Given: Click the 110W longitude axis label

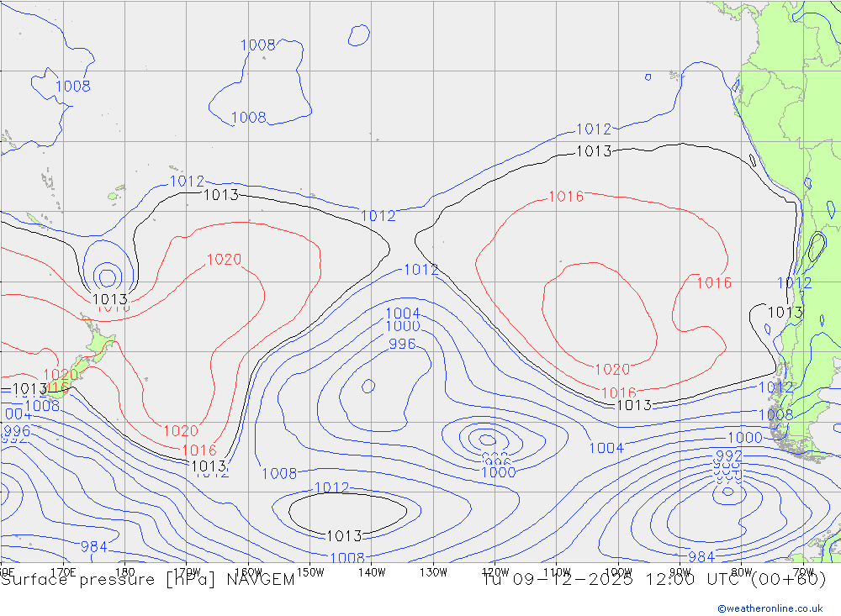Looking at the screenshot, I should click(x=557, y=572).
